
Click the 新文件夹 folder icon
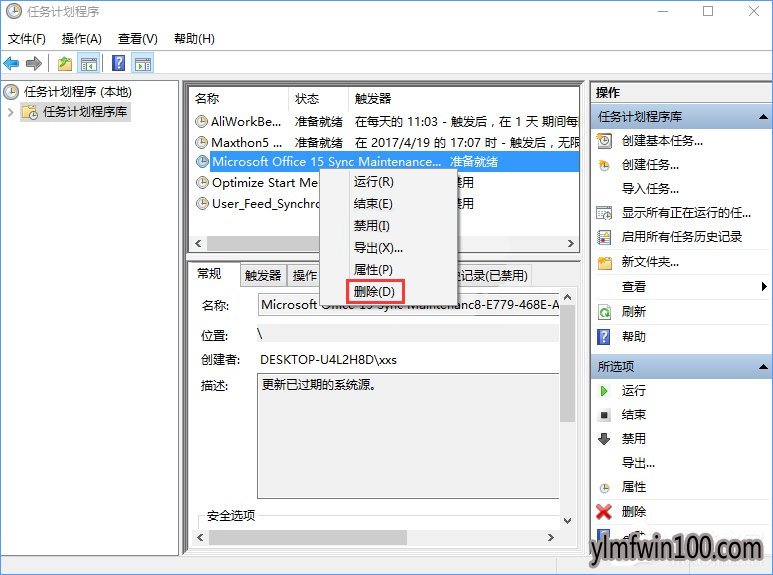[604, 262]
